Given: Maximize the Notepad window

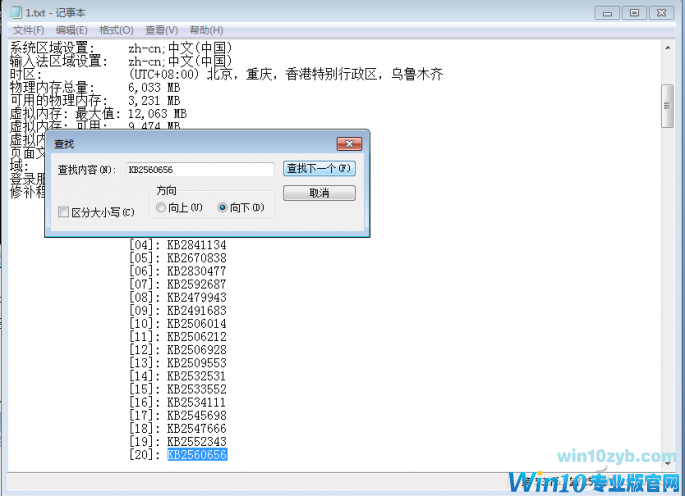Looking at the screenshot, I should (x=634, y=13).
